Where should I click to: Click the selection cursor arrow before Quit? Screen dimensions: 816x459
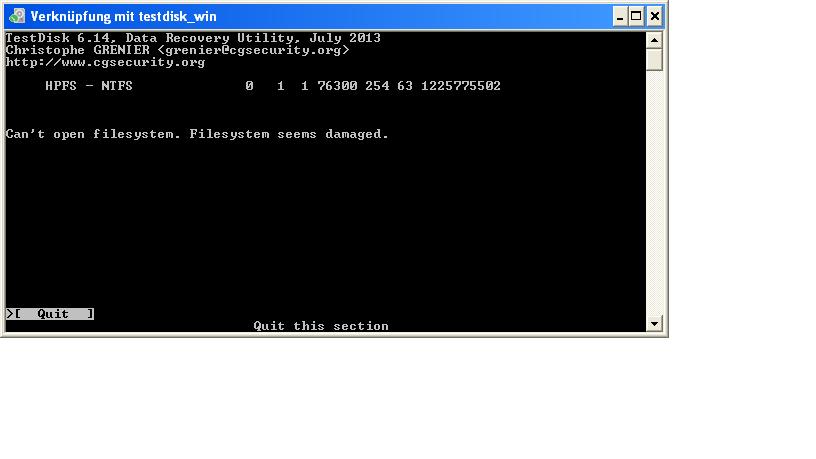pyautogui.click(x=9, y=314)
